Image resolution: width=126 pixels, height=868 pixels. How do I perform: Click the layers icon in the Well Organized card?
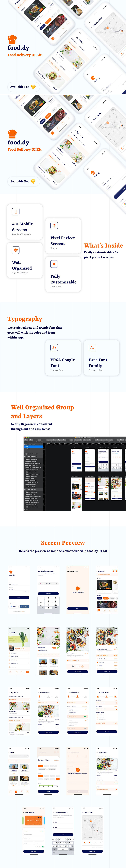[16, 250]
